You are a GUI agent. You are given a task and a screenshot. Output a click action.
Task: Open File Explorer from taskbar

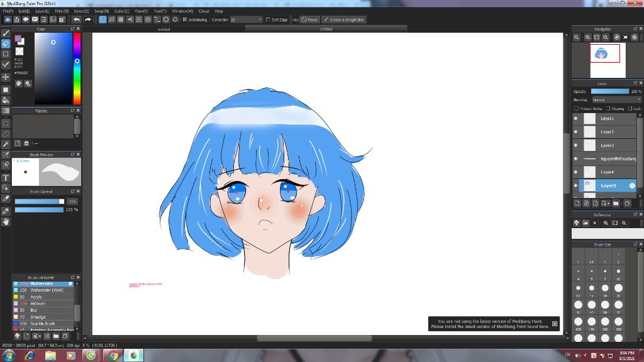pyautogui.click(x=50, y=356)
